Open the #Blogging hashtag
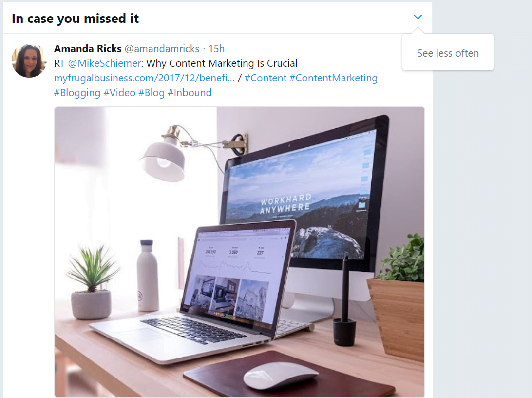 pyautogui.click(x=77, y=93)
